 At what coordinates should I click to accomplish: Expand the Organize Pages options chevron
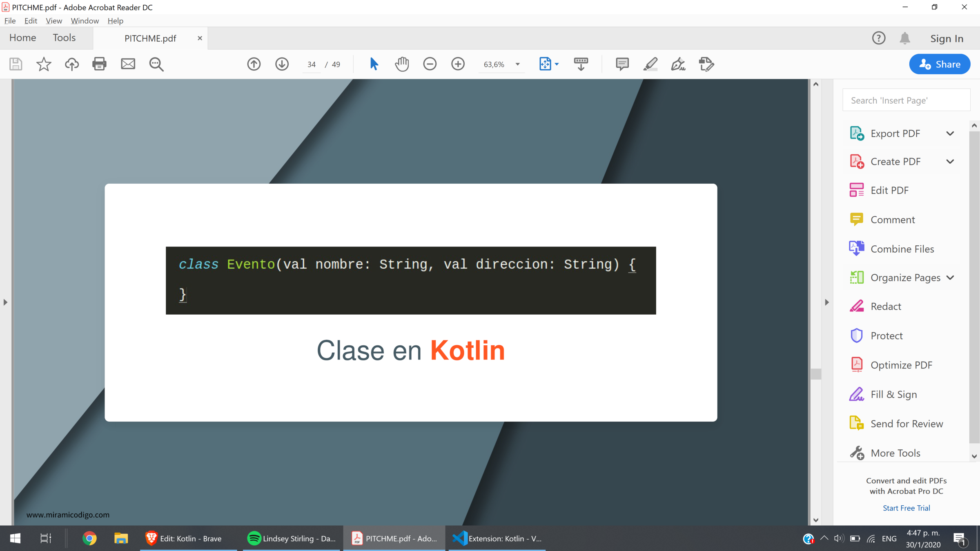pos(950,278)
